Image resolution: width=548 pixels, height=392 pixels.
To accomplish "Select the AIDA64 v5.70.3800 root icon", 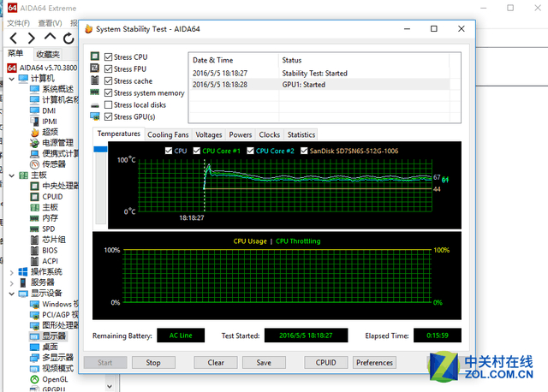I will [12, 68].
